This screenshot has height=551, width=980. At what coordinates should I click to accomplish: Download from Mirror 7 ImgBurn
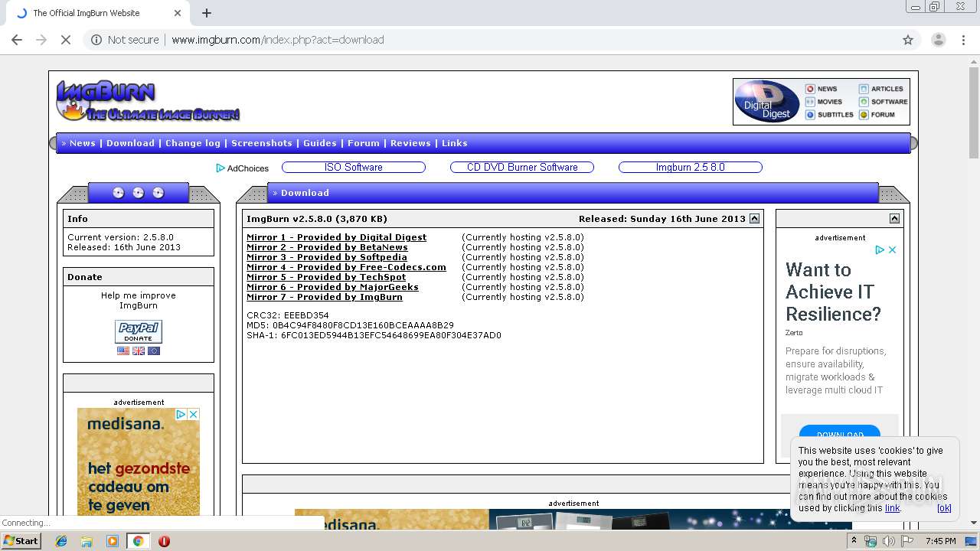pyautogui.click(x=325, y=297)
